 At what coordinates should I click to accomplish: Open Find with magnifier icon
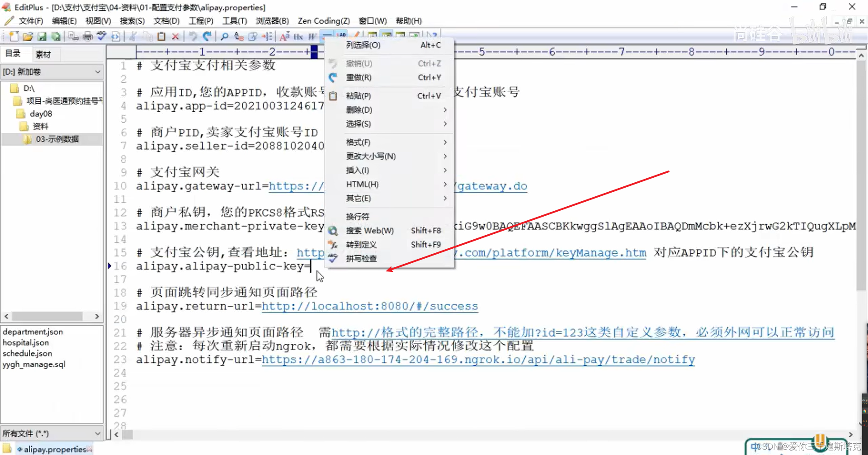[224, 36]
